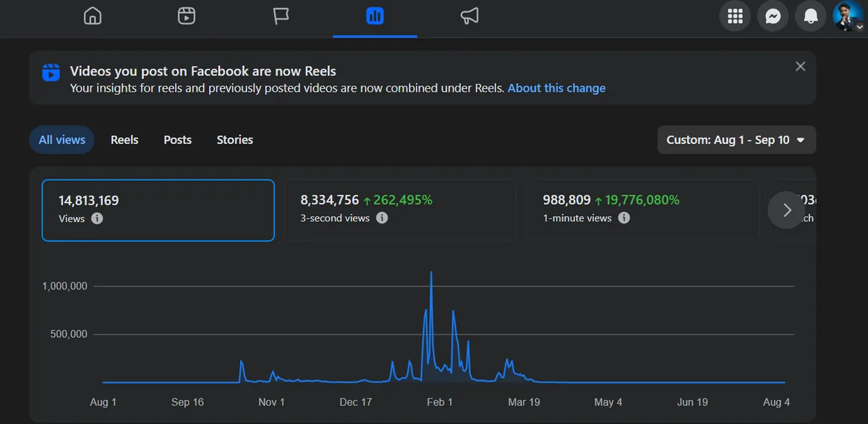This screenshot has height=424, width=868.
Task: Switch to the Stories tab
Action: (x=235, y=140)
